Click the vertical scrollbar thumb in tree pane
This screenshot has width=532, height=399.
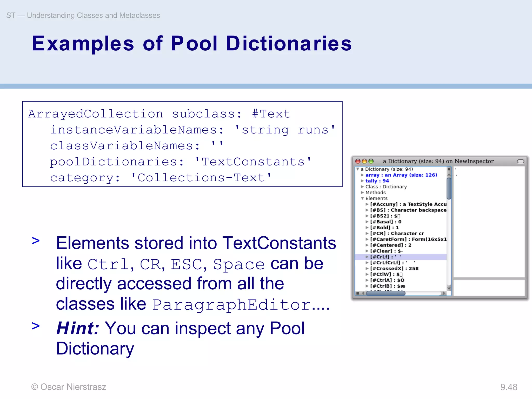coord(449,189)
